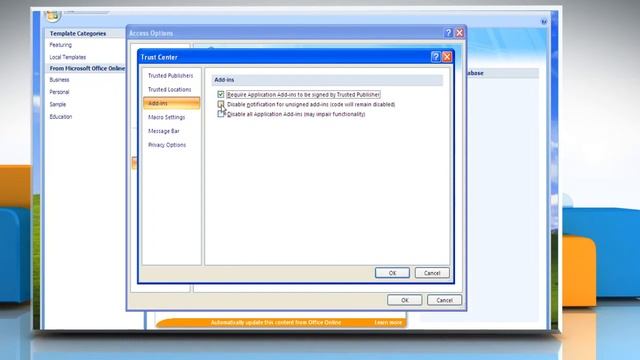Click the Access Options help icon
This screenshot has height=360, width=640.
pyautogui.click(x=448, y=33)
